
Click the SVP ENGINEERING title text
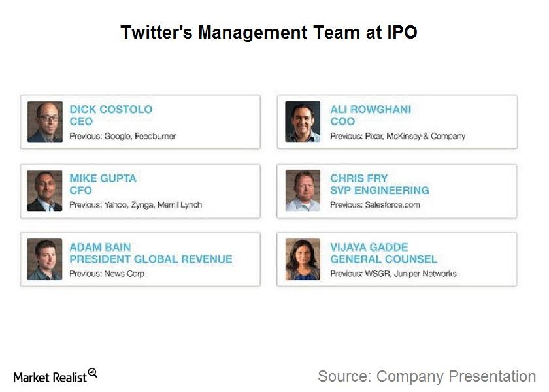380,190
